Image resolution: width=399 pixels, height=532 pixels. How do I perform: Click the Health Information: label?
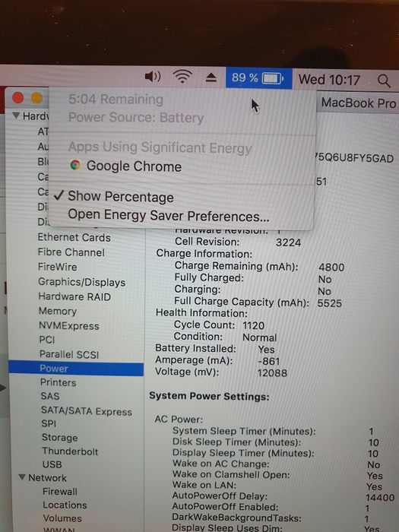coord(201,313)
